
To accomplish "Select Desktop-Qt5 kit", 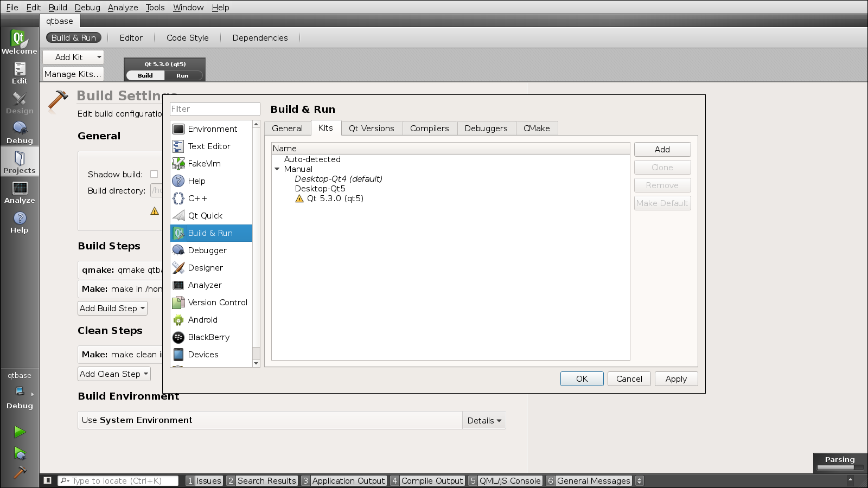I will click(320, 189).
